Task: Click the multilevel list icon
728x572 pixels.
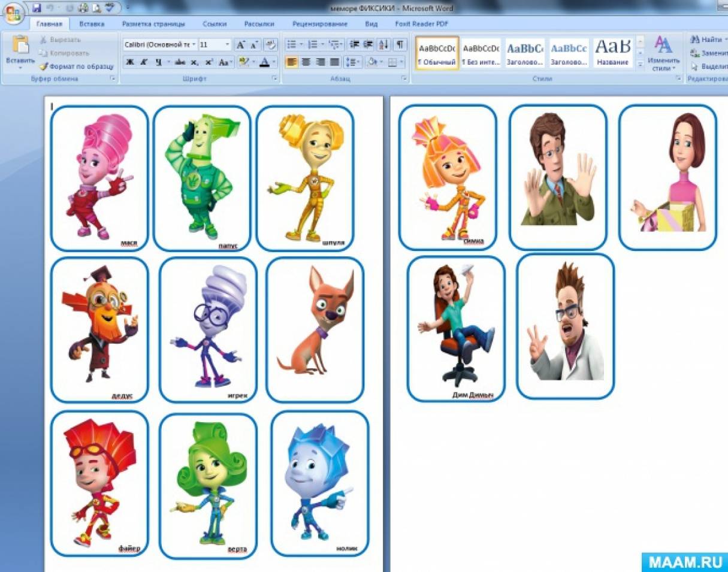Action: pyautogui.click(x=335, y=45)
